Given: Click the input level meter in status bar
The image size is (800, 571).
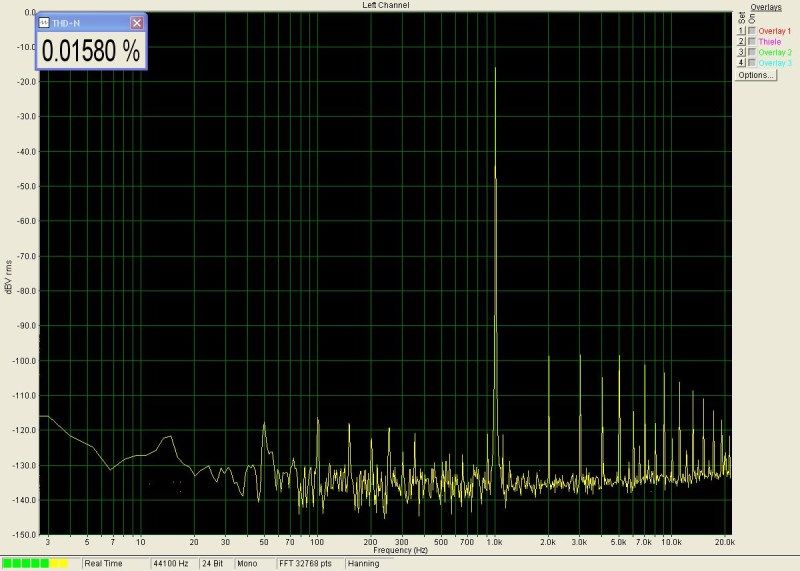Looking at the screenshot, I should (35, 563).
